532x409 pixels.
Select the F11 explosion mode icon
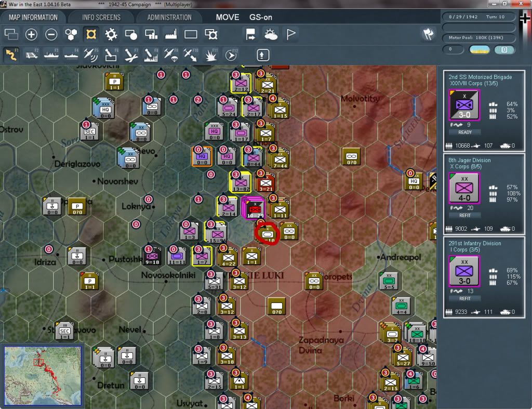[x=211, y=55]
